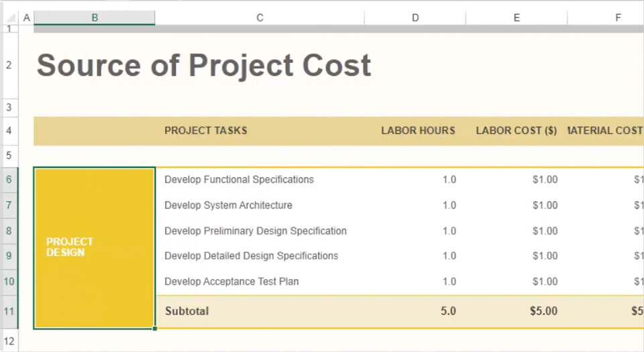
Task: Select the LABOR COST ($) header cell
Action: (x=516, y=131)
